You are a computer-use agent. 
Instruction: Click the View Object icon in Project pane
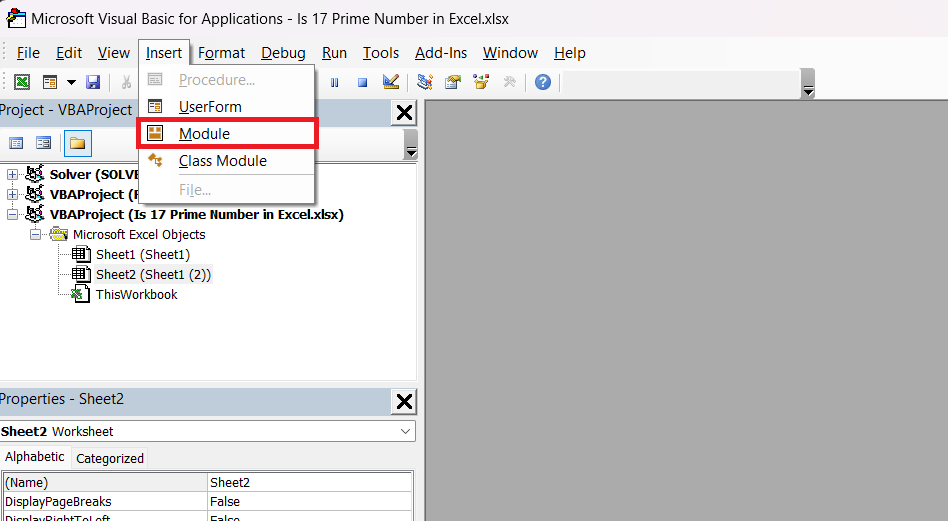[x=44, y=143]
